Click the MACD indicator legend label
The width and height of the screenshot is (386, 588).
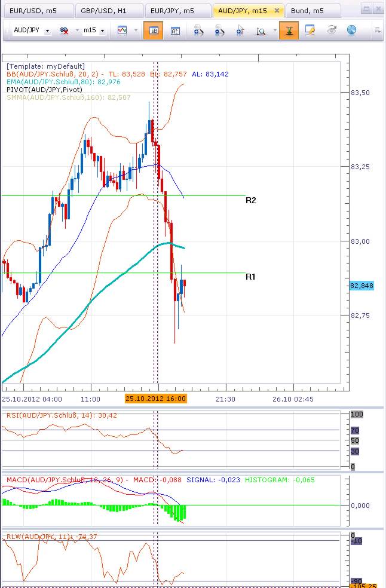point(65,480)
